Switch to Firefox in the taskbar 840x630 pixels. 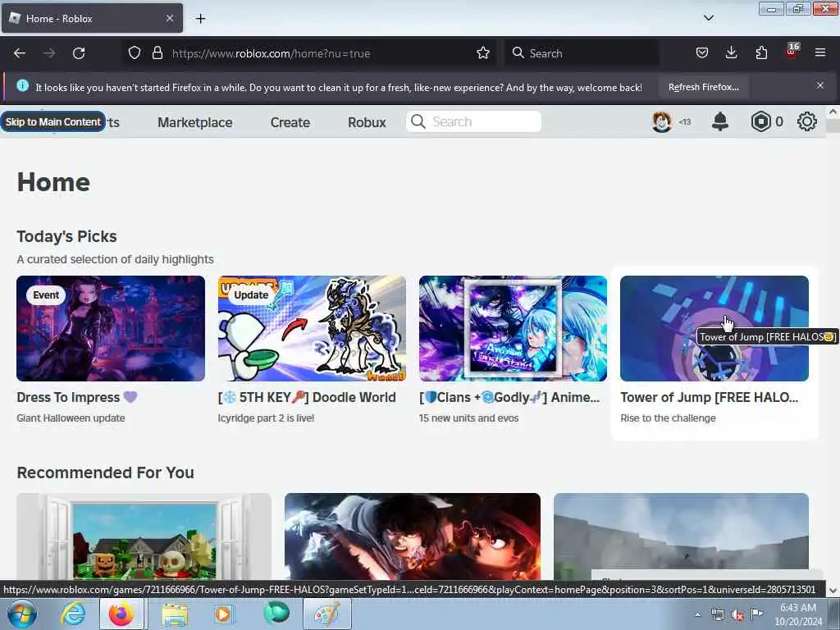pyautogui.click(x=121, y=614)
